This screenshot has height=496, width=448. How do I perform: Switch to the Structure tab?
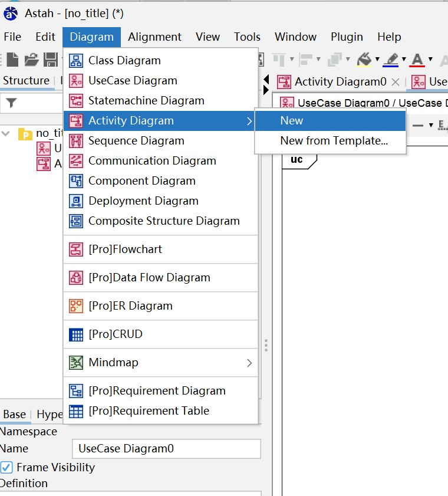point(27,81)
